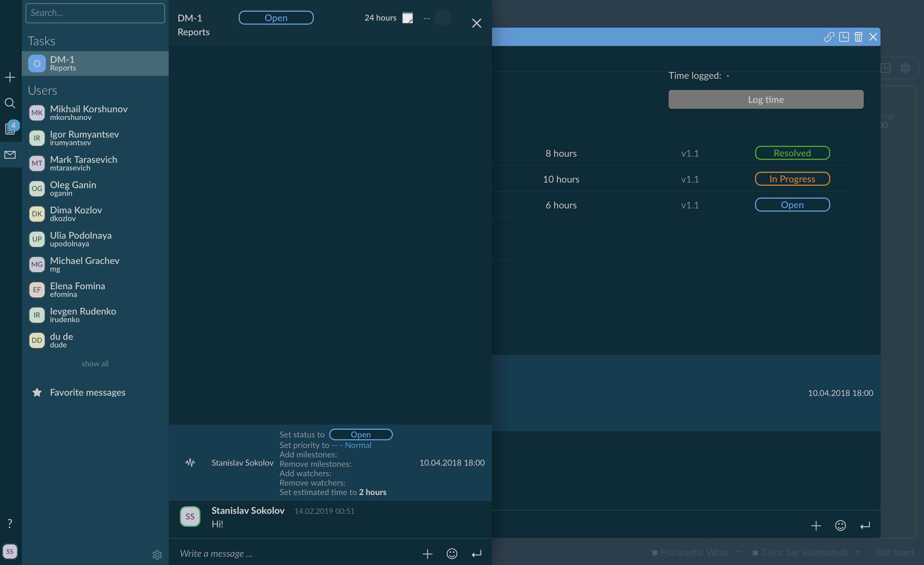Focus the Search input field
This screenshot has width=924, height=565.
[95, 13]
